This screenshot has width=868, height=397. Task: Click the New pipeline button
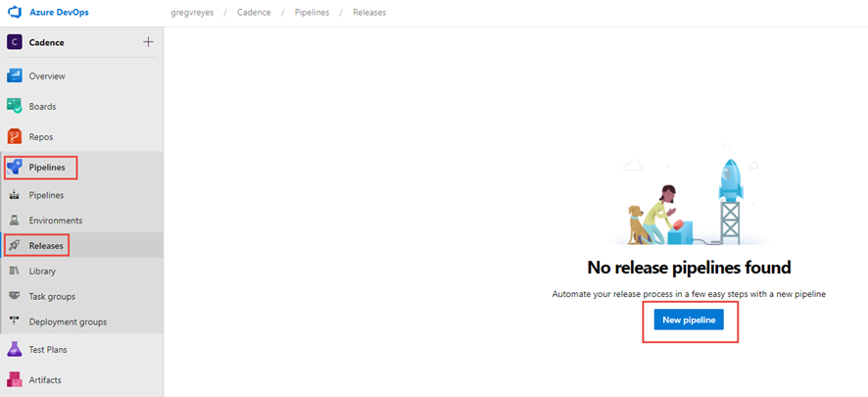pyautogui.click(x=689, y=320)
